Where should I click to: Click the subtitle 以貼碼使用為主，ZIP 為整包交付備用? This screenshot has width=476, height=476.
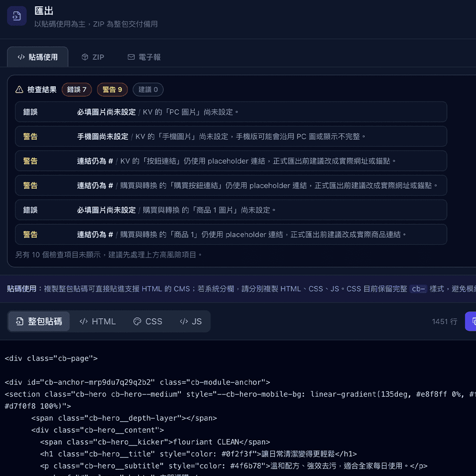(96, 24)
